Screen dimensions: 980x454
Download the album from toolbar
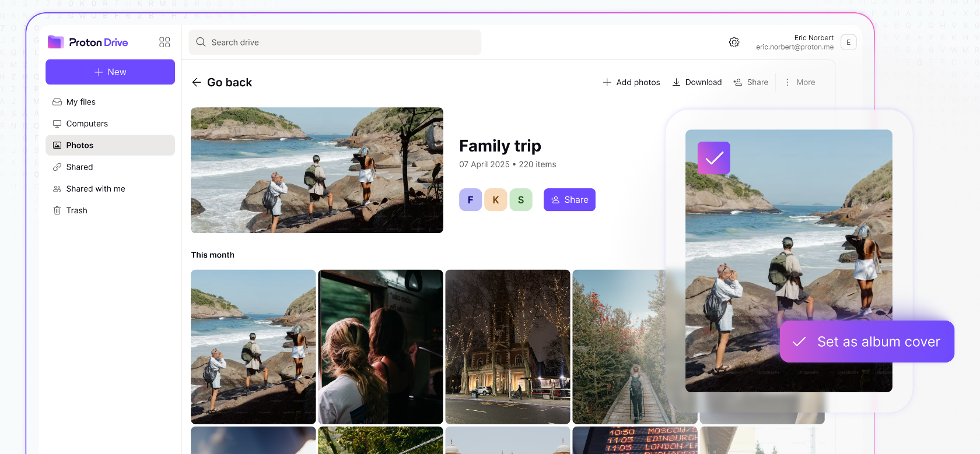tap(696, 82)
